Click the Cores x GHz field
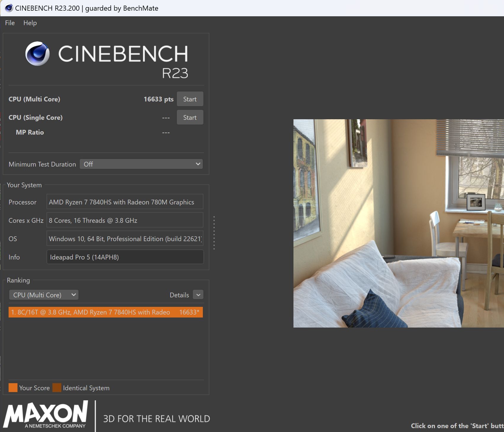504x432 pixels. point(125,220)
